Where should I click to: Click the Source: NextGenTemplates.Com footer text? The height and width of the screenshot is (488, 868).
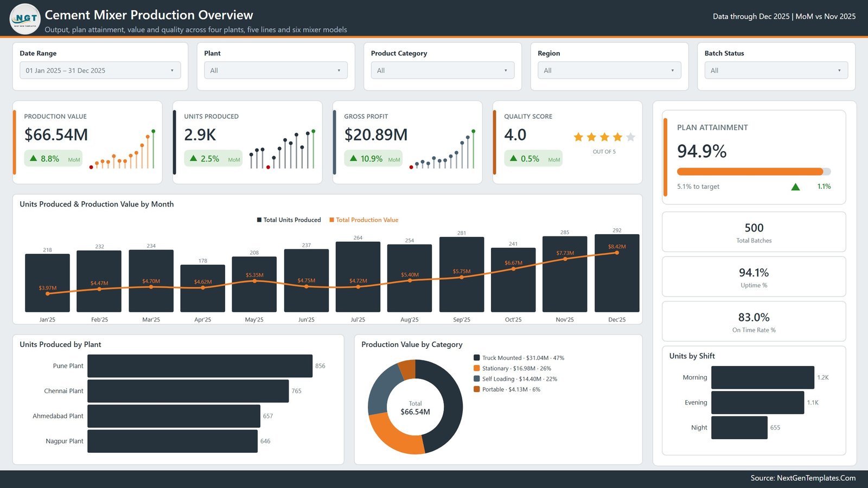(803, 478)
